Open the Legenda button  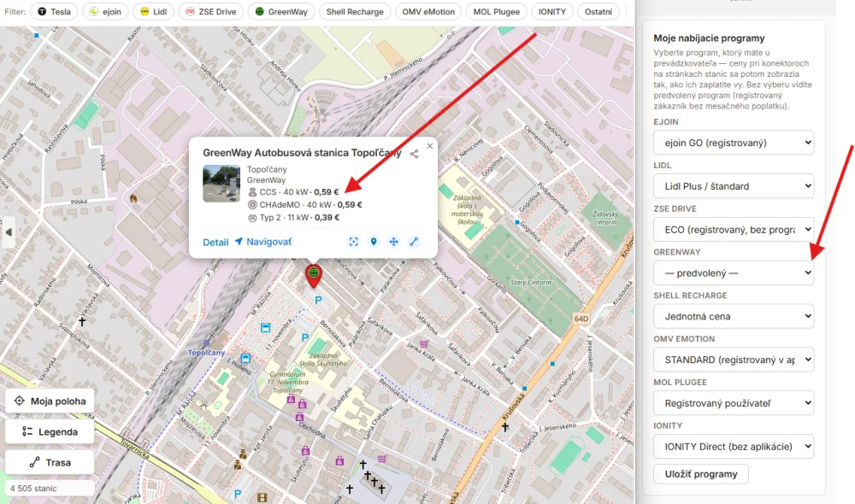[x=50, y=431]
